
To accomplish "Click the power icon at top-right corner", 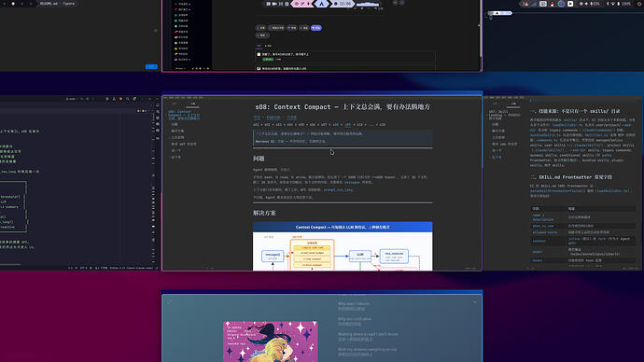I will pyautogui.click(x=639, y=4).
